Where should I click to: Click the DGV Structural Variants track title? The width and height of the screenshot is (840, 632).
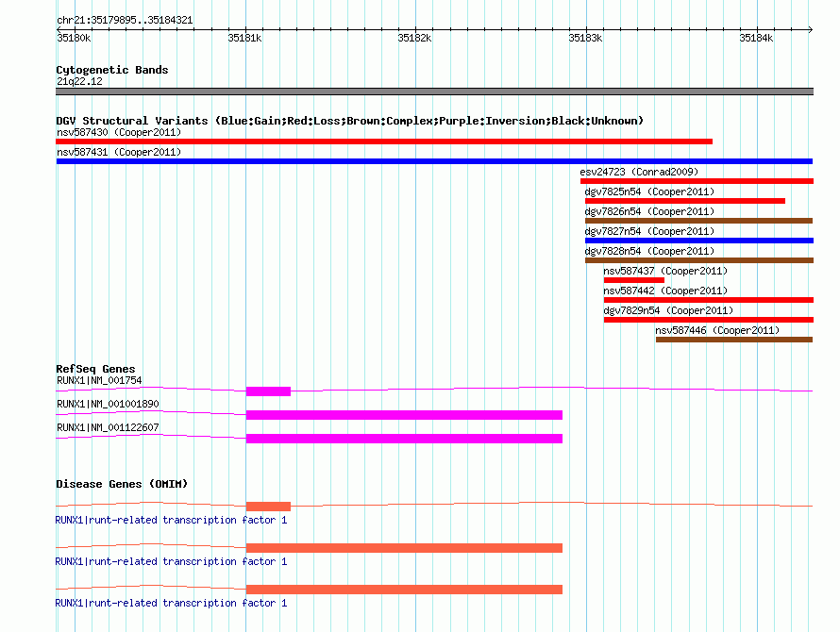[x=350, y=121]
